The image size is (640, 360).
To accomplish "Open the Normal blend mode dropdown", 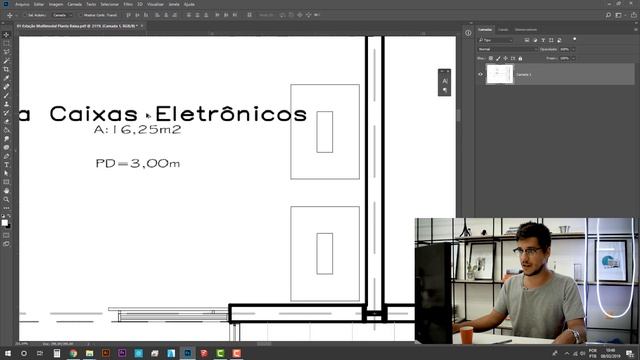I will [x=507, y=49].
